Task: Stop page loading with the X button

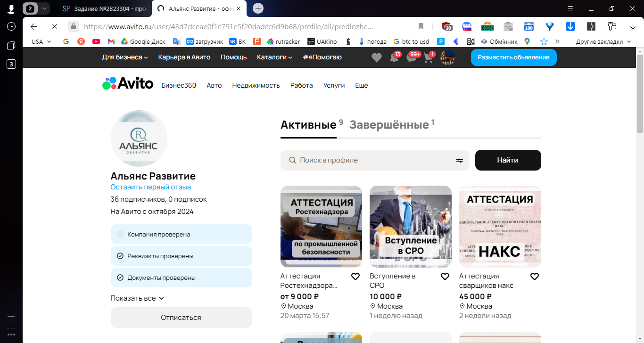Action: (54, 26)
